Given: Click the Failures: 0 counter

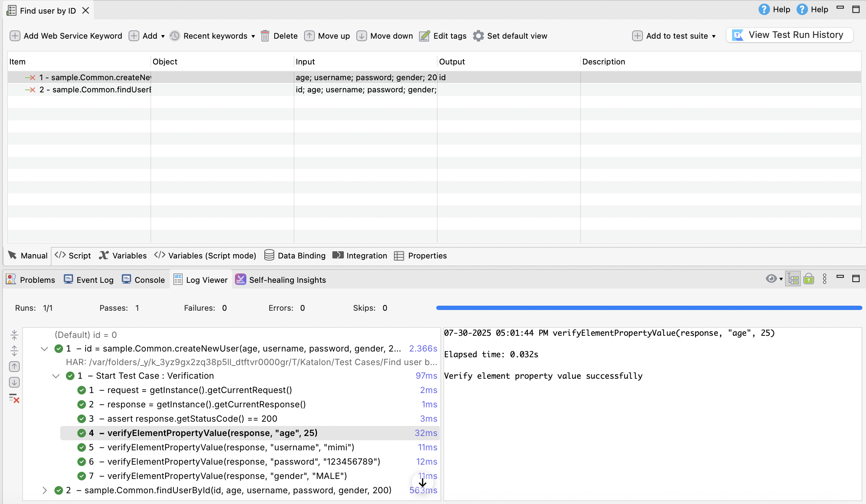Looking at the screenshot, I should [205, 308].
